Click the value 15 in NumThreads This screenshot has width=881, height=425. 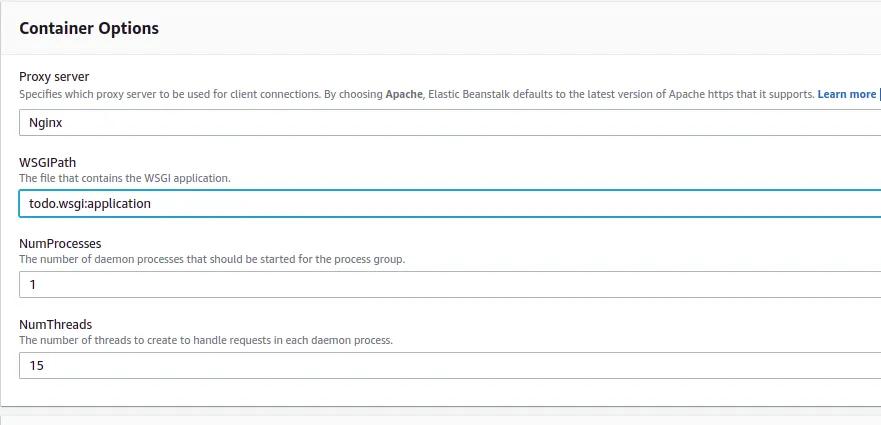point(36,365)
